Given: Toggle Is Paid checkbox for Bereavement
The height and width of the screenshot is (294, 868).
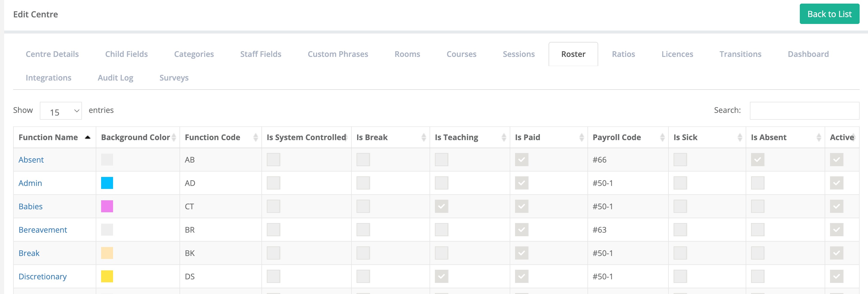Looking at the screenshot, I should point(522,229).
